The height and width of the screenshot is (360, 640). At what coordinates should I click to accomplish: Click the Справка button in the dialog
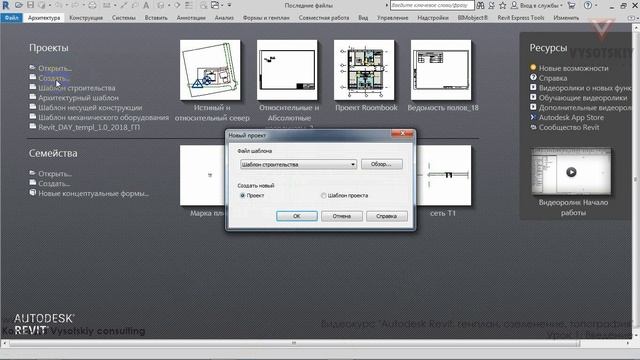coord(387,216)
